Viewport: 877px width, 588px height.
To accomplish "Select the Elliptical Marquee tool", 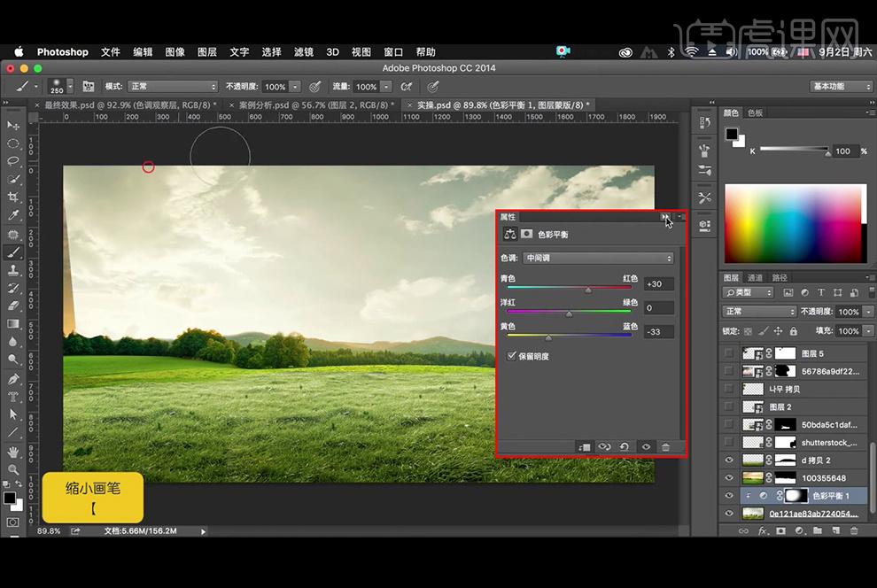I will 13,143.
